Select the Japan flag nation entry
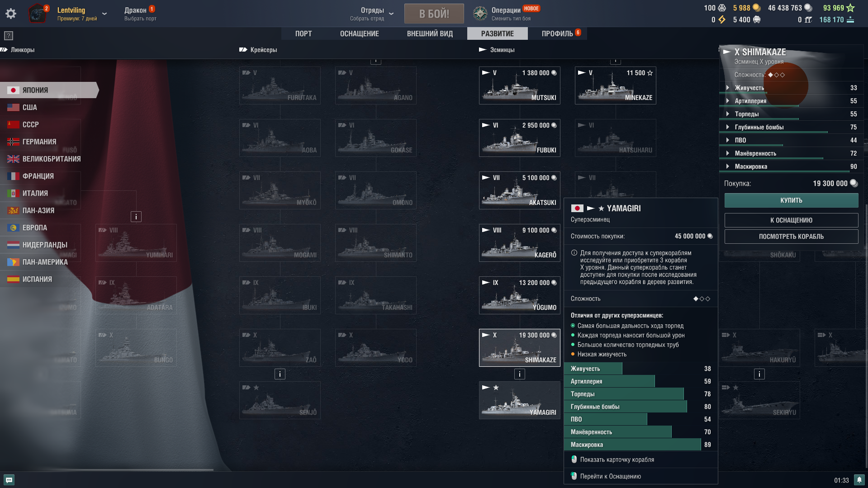Screen dimensions: 868x488 (x=50, y=90)
